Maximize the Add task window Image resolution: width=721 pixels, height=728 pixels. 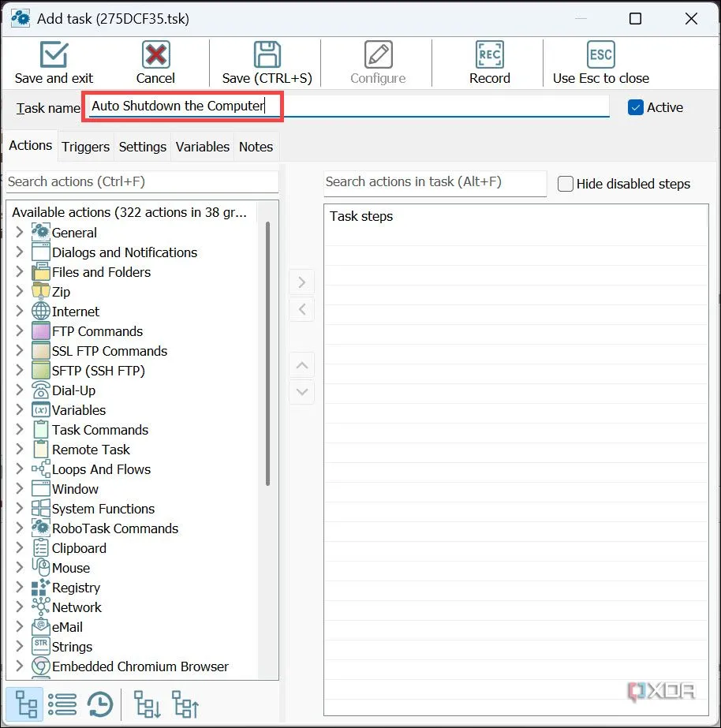click(x=635, y=19)
